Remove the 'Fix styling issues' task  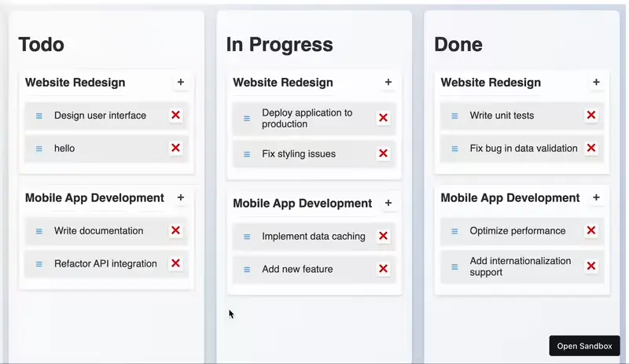(383, 153)
